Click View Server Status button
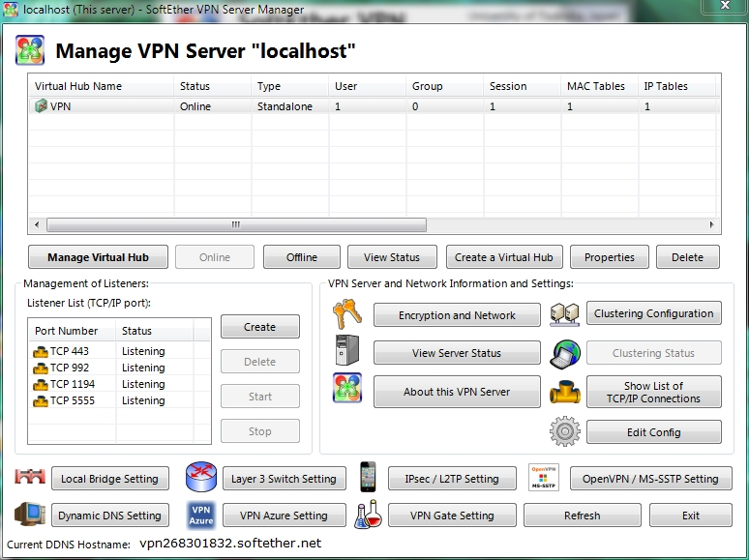749x560 pixels. (x=457, y=353)
